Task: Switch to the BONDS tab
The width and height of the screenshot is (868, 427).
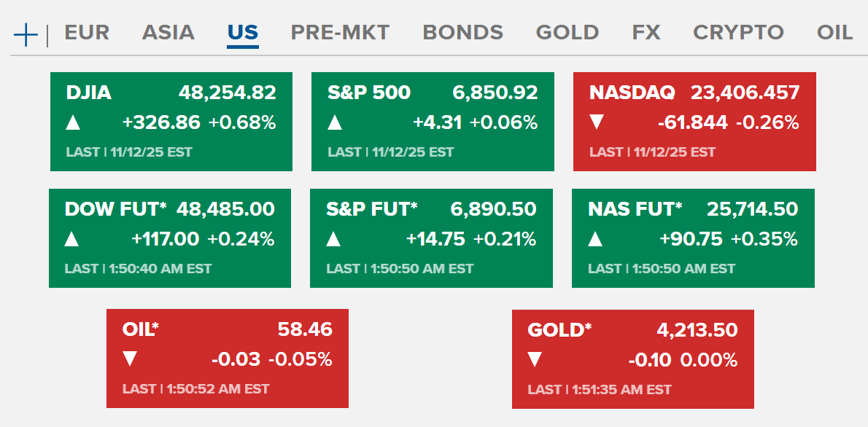Action: tap(462, 33)
